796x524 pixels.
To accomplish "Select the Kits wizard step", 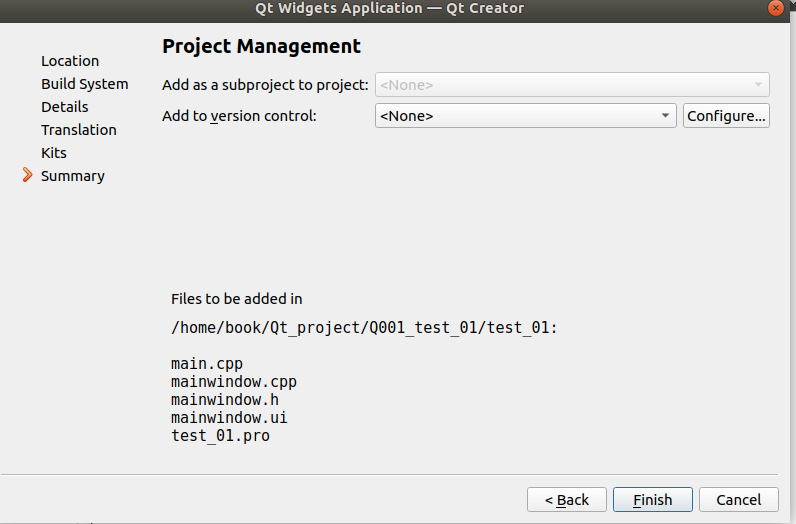I will 54,153.
